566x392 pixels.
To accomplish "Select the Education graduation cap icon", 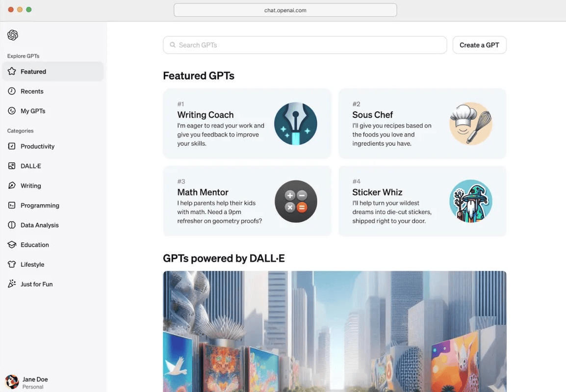I will click(12, 244).
